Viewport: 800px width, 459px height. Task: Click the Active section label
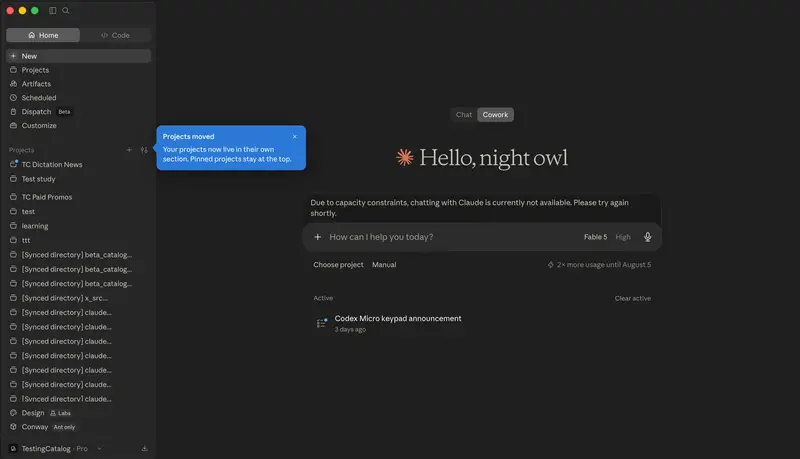point(323,298)
